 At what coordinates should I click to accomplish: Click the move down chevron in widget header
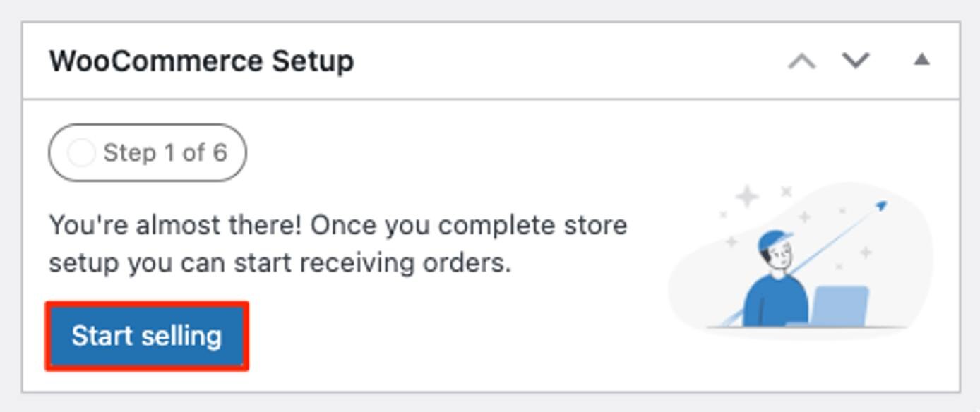tap(856, 61)
